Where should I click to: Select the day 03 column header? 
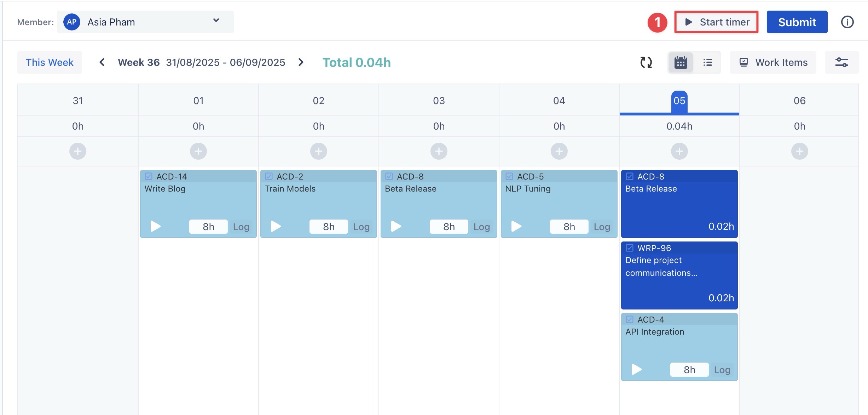click(x=439, y=101)
